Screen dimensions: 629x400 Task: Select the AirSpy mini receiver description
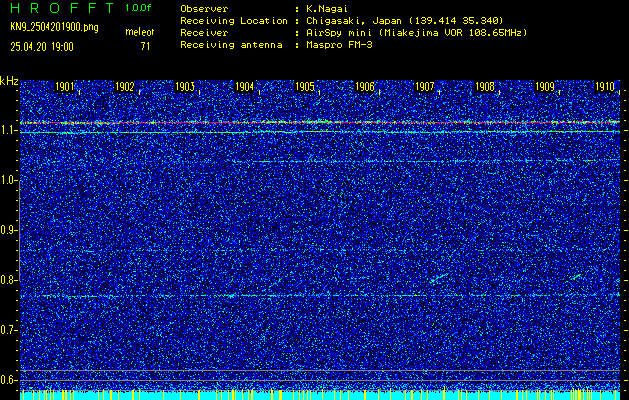[x=416, y=33]
